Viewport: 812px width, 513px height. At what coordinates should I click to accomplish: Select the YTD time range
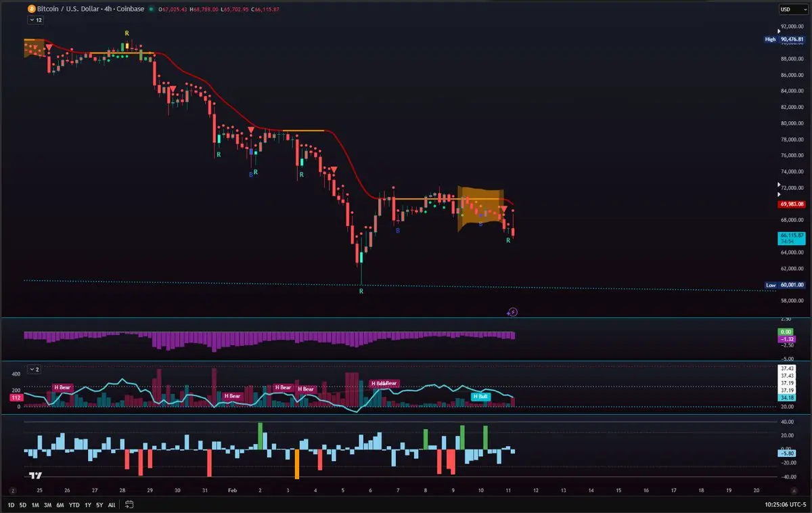tap(74, 504)
